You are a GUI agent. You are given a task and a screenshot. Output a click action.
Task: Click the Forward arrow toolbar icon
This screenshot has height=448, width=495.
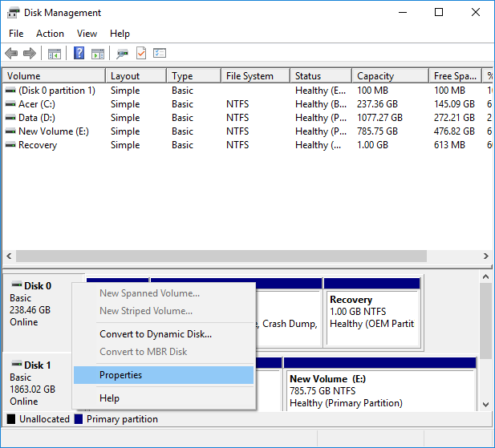[x=30, y=54]
